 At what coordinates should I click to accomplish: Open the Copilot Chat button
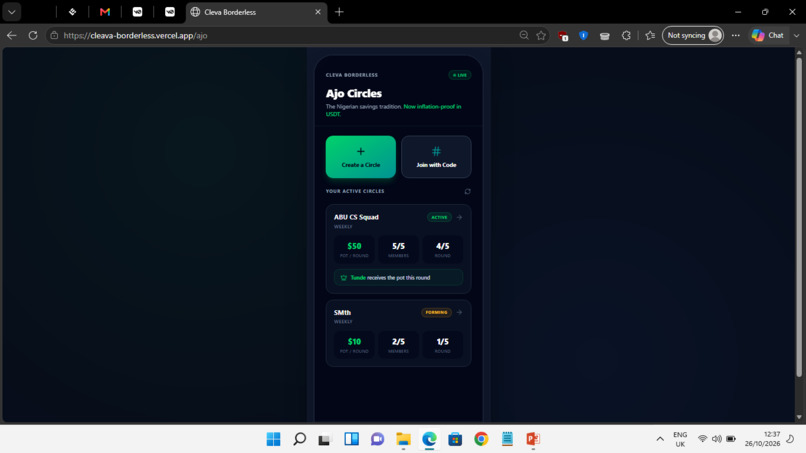pos(768,35)
